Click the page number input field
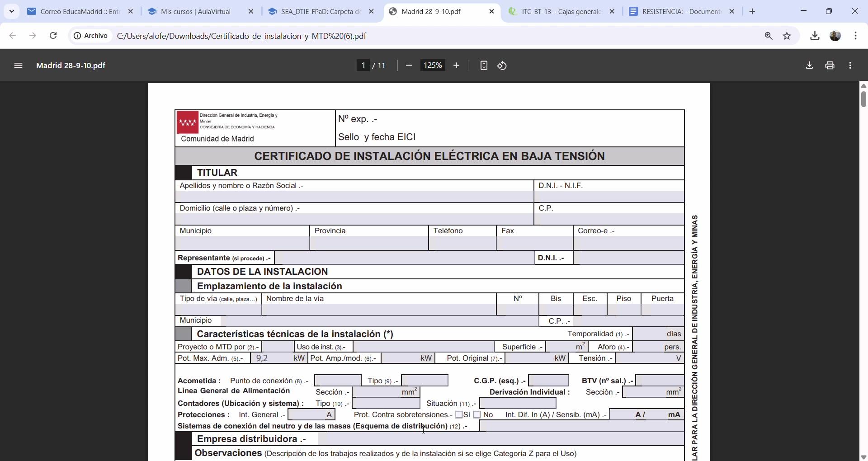Screen dimensions: 868x461 pyautogui.click(x=363, y=66)
